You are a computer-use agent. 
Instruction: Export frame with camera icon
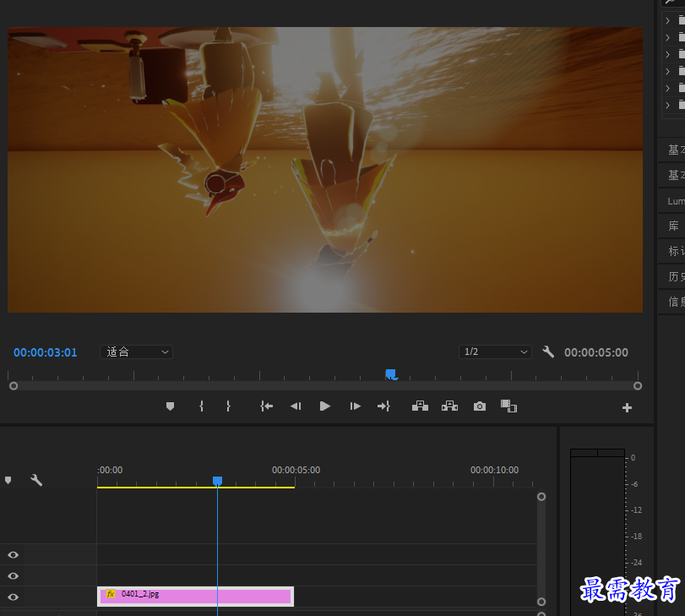[x=480, y=406]
